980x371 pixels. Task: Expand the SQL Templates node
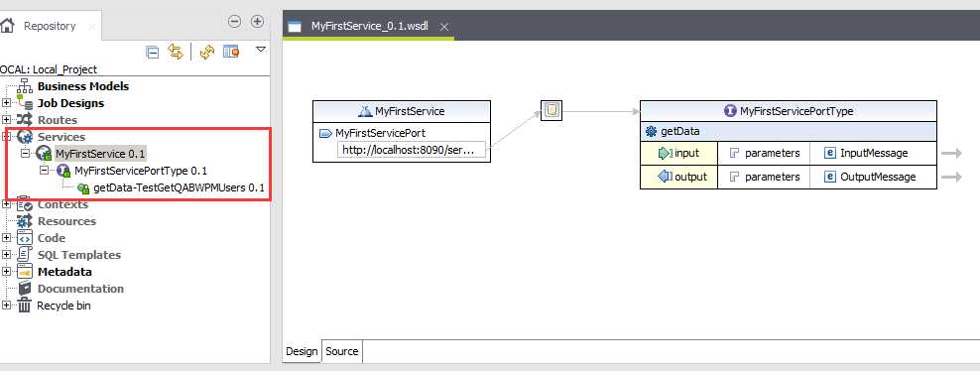point(6,255)
